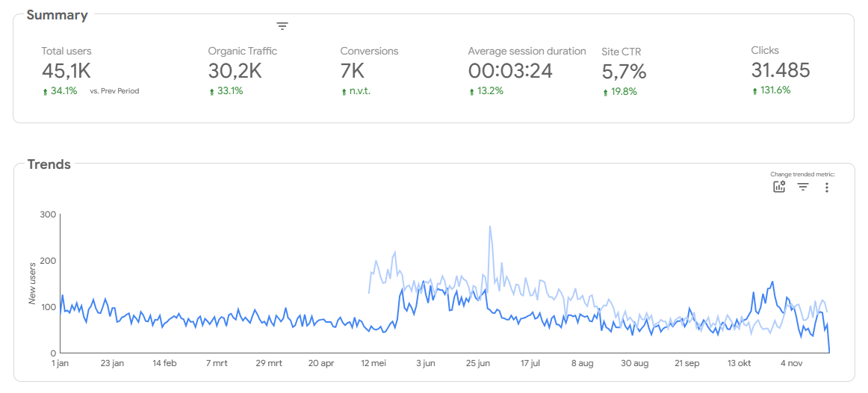Screen dimensions: 868x393
Task: Click the 20 apr date on the x-axis
Action: 321,364
